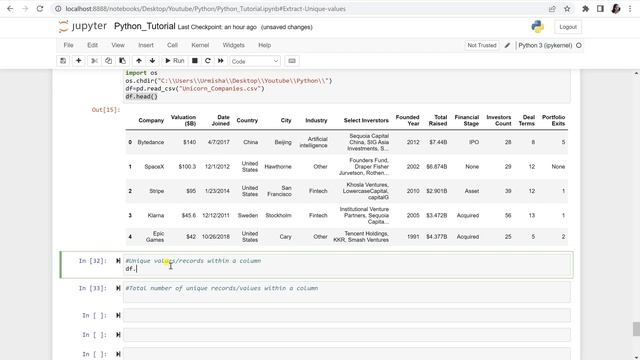Click the scrollbar up arrow
The image size is (640, 360).
coord(636,73)
